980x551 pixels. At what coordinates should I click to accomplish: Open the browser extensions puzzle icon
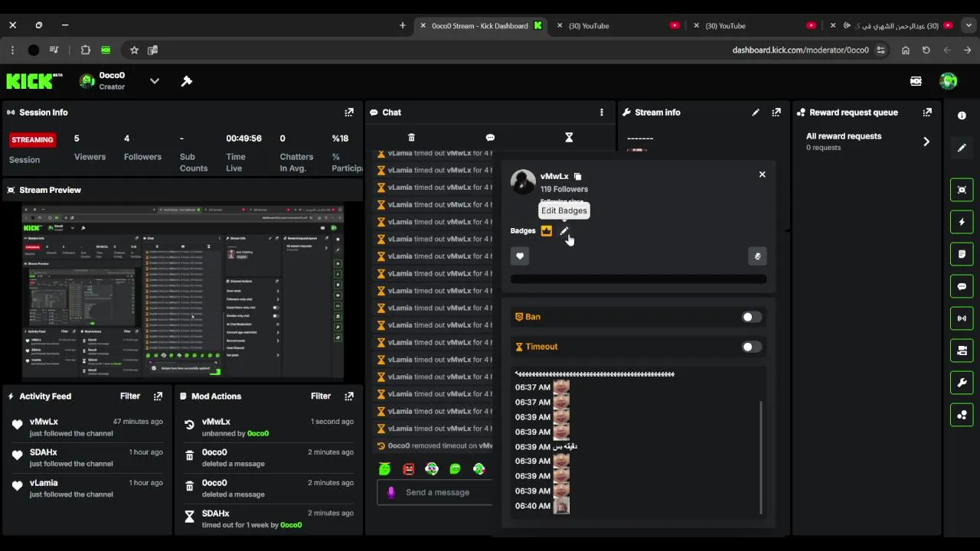85,50
